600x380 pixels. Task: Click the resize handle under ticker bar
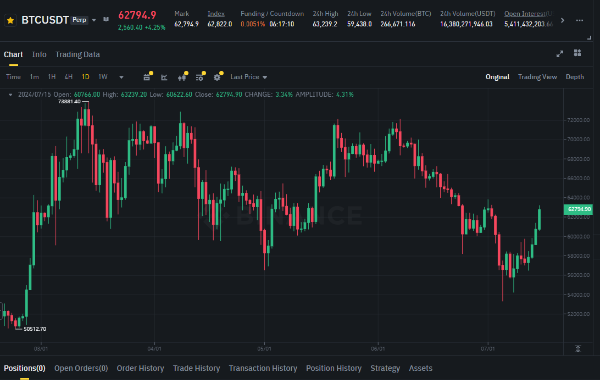(x=589, y=38)
